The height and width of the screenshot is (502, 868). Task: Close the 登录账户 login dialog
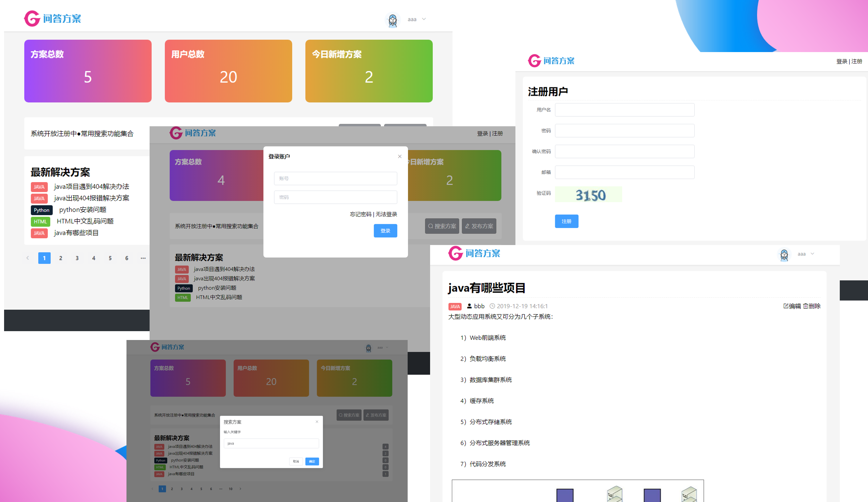[399, 157]
